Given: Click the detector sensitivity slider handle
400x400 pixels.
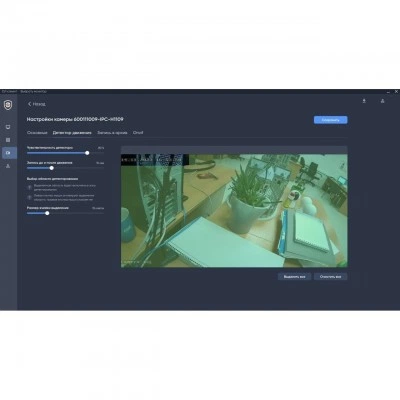Looking at the screenshot, I should coord(87,153).
